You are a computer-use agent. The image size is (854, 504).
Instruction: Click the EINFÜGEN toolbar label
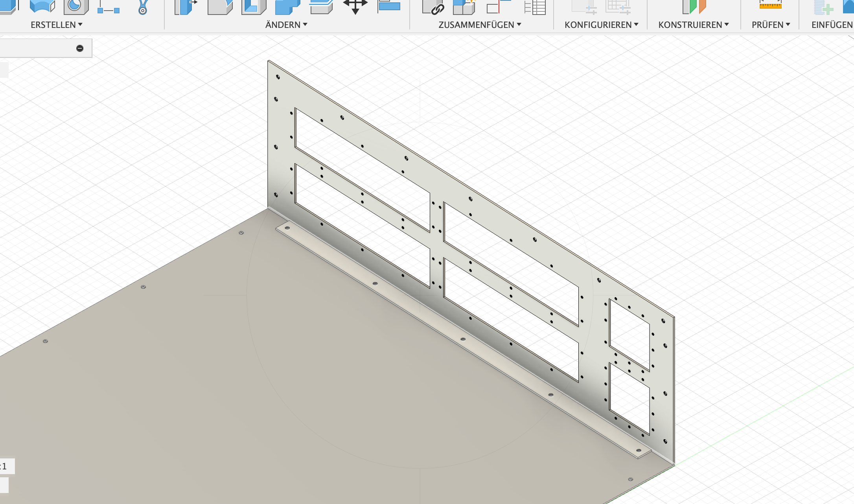[832, 25]
